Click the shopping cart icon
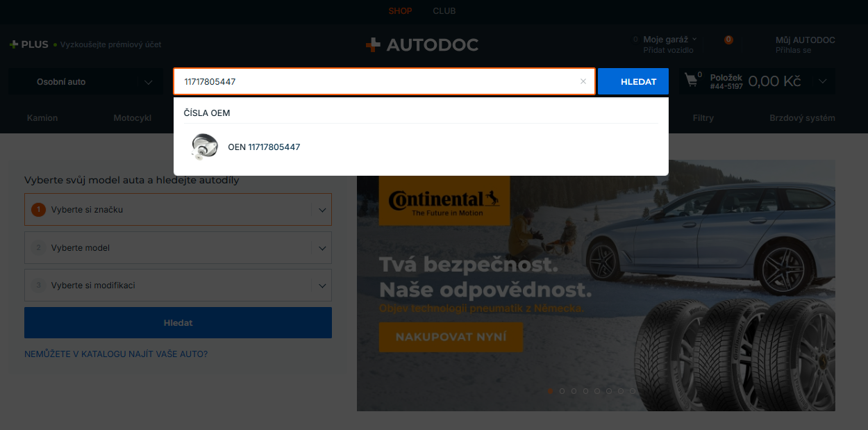 [691, 80]
